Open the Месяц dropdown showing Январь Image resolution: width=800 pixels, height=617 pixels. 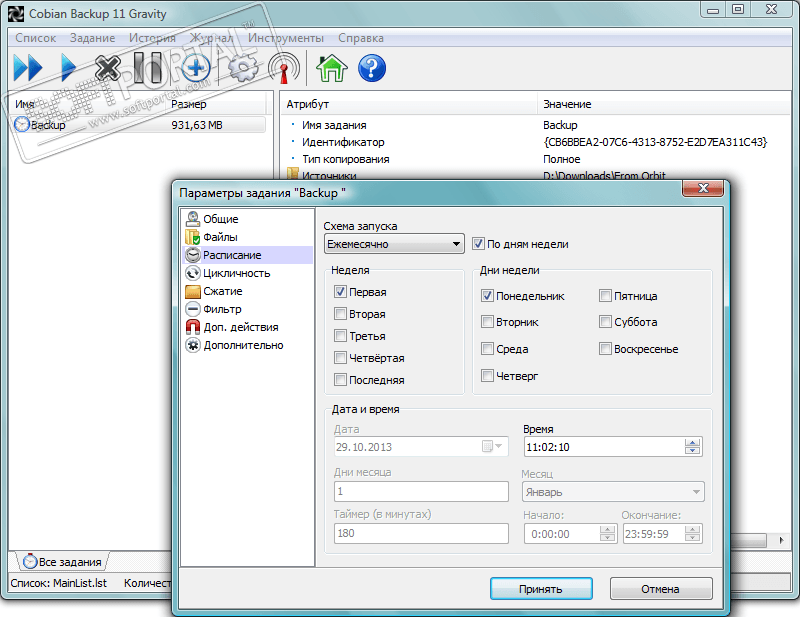[x=613, y=492]
